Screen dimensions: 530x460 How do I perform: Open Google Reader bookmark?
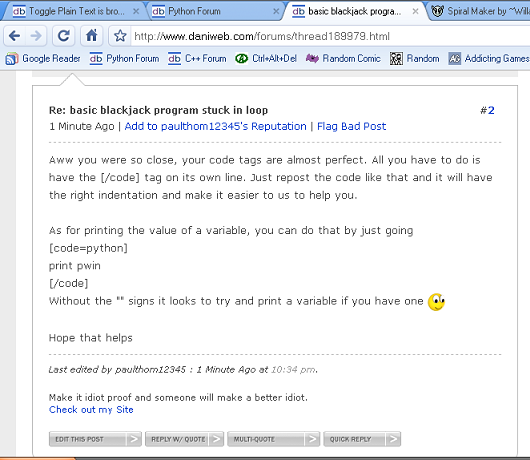[43, 59]
